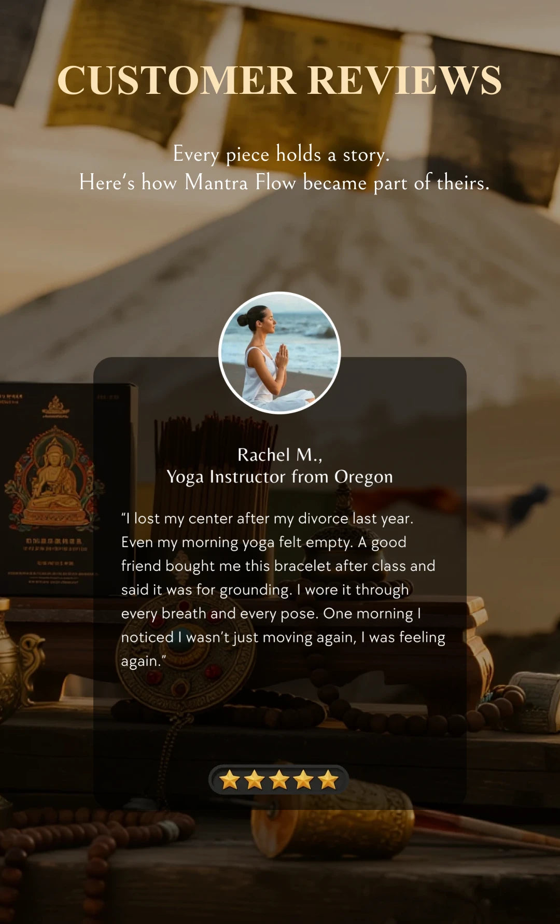Open Rachel's circular meditation profile photo
Image resolution: width=560 pixels, height=924 pixels.
click(279, 353)
